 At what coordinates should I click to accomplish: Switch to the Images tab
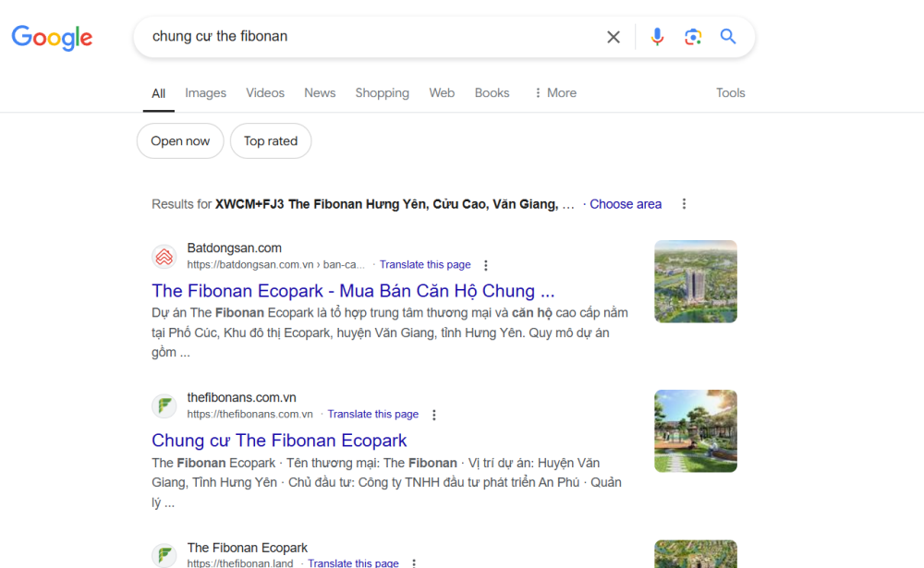(206, 93)
